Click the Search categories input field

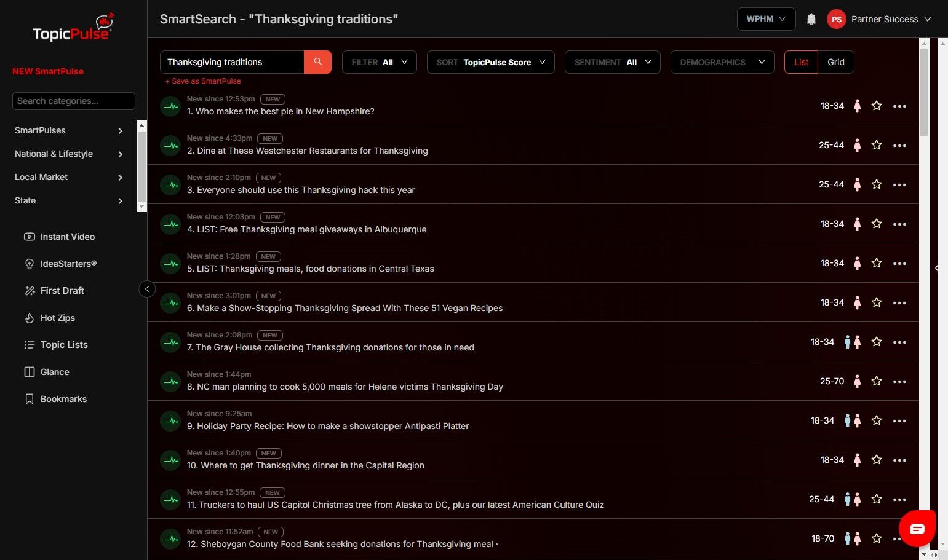74,101
